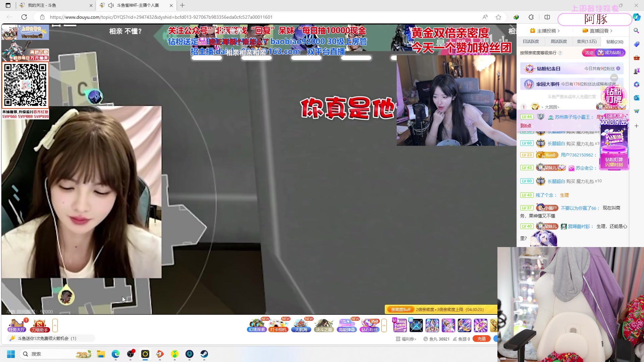Open File Explorer from the taskbar

[x=101, y=354]
